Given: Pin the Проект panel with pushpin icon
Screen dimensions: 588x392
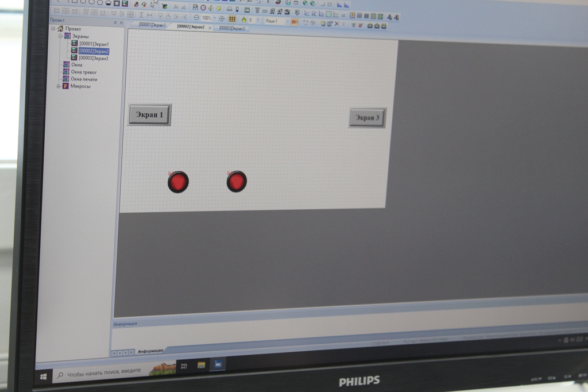Looking at the screenshot, I should click(115, 22).
